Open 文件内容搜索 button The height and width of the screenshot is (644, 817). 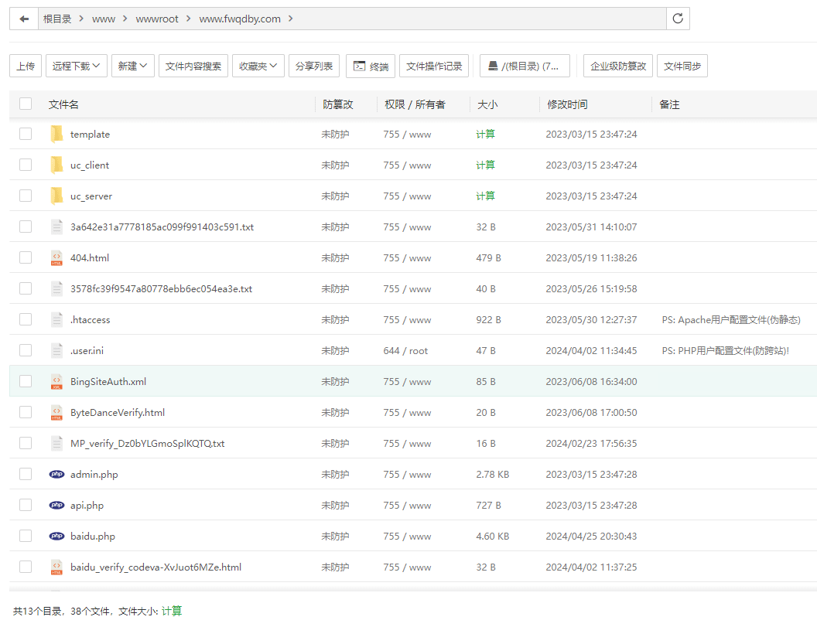pos(193,66)
